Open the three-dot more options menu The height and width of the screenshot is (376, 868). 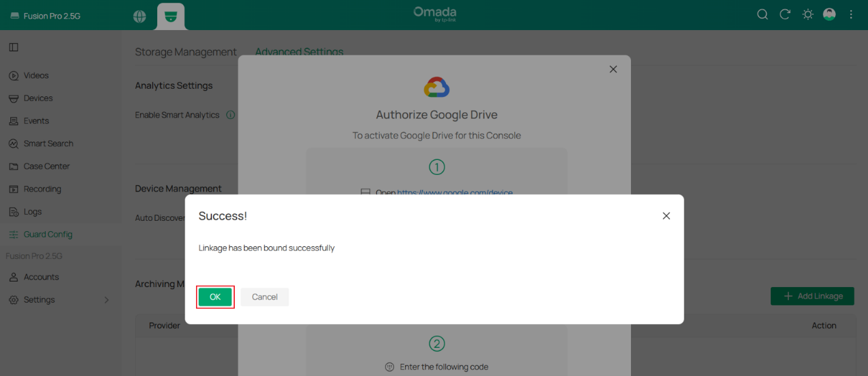click(x=851, y=14)
